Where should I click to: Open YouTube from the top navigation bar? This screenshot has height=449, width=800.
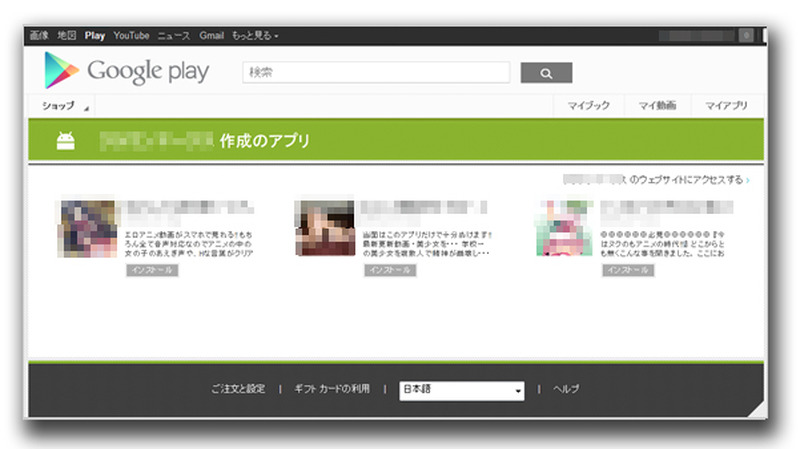point(131,35)
